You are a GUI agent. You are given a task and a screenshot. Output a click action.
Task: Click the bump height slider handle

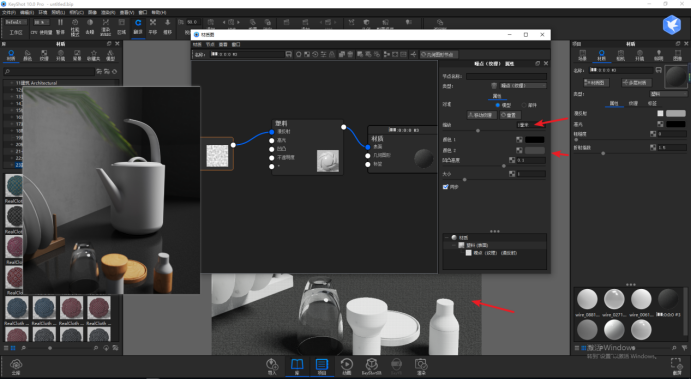tap(504, 166)
